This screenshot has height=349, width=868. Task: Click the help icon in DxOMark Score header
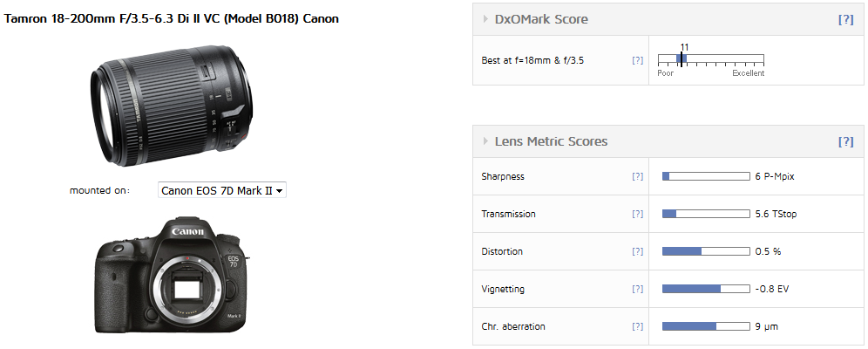pyautogui.click(x=846, y=19)
